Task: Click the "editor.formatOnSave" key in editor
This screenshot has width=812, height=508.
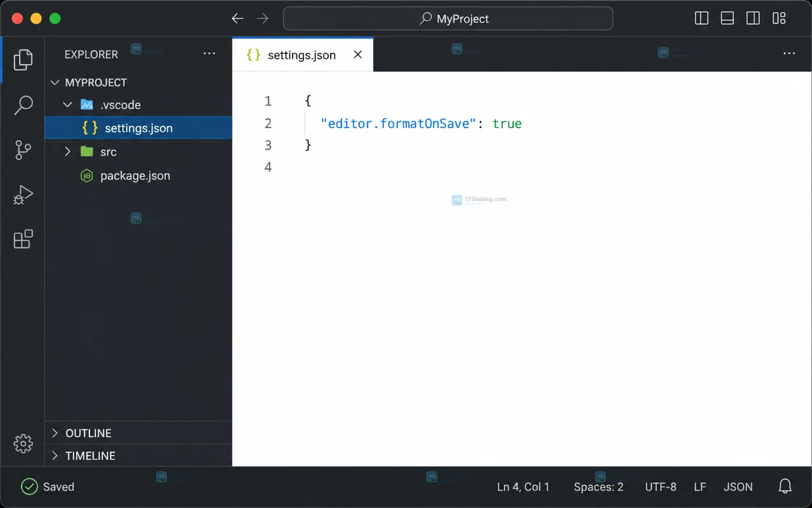Action: (398, 123)
